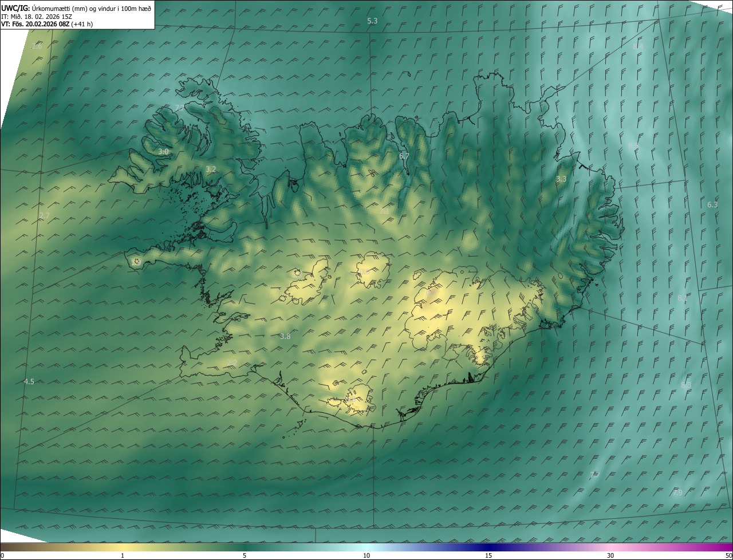Screen dimensions: 733x560
Task: Click the 15 tick label on the color scale
Action: (488, 555)
